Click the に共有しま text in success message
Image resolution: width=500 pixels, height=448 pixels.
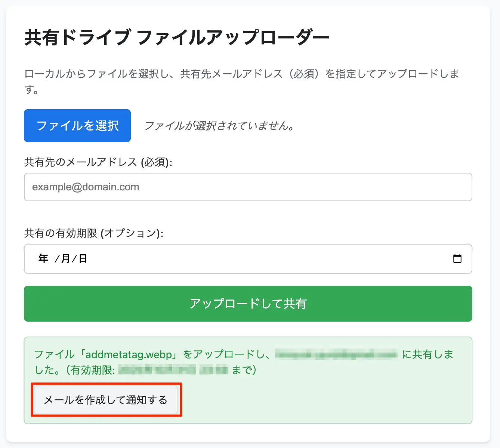coord(428,354)
